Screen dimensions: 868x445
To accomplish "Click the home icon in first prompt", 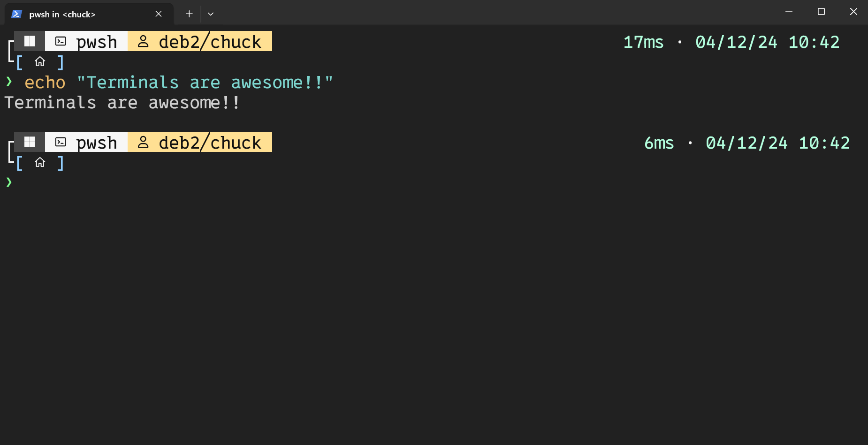I will pos(40,61).
